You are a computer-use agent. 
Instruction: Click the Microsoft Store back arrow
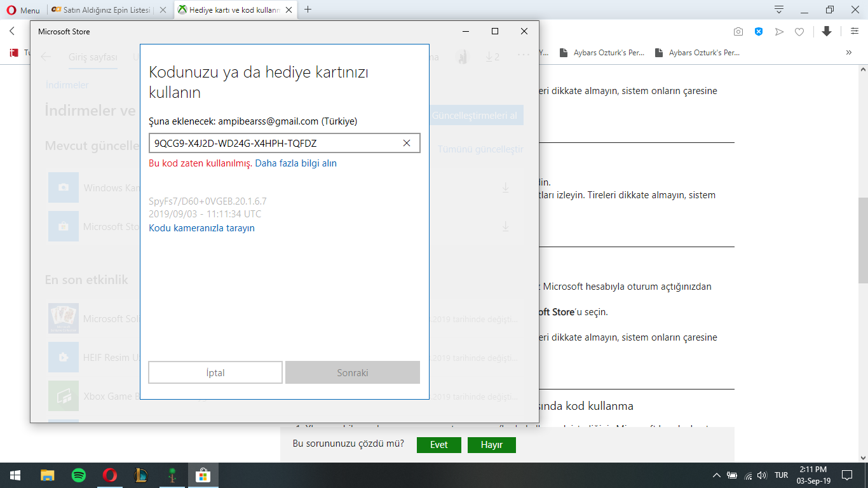tap(46, 57)
